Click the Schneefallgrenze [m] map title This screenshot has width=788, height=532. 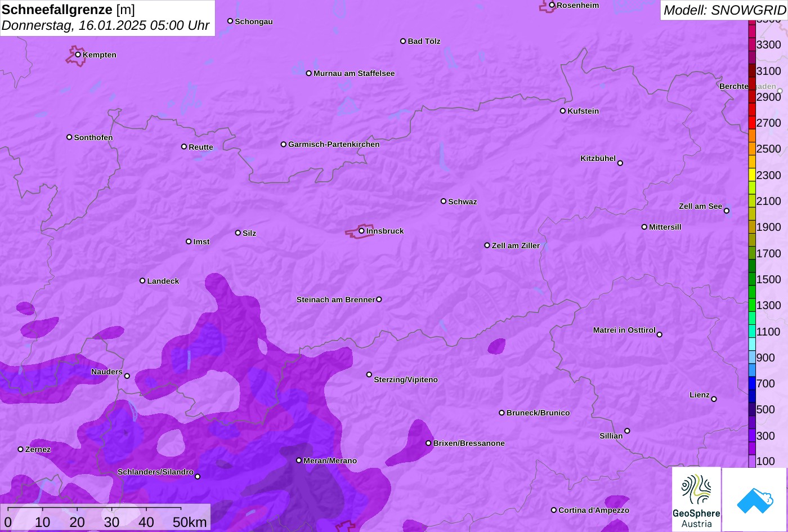click(x=69, y=10)
